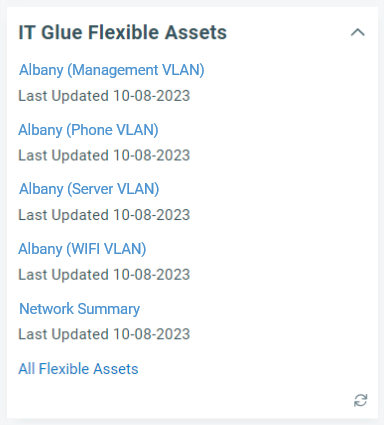Open the Albany (Server VLAN) asset
This screenshot has height=425, width=384.
click(x=89, y=189)
